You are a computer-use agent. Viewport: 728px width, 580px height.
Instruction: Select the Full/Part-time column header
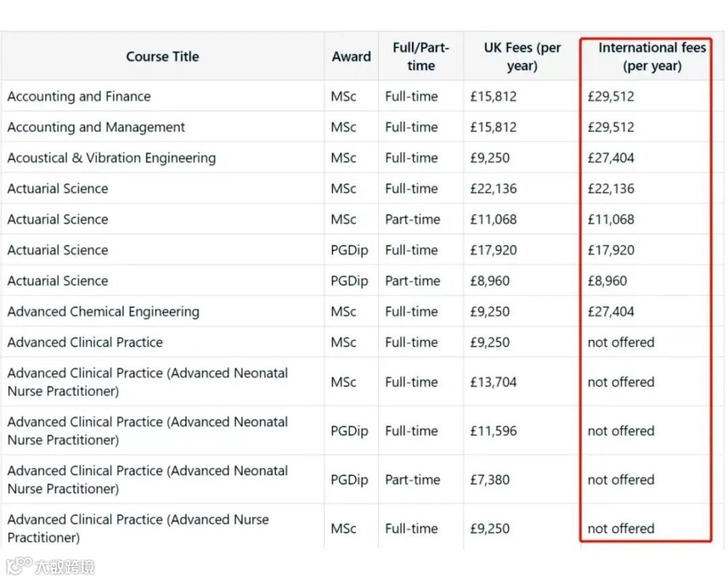tap(421, 57)
